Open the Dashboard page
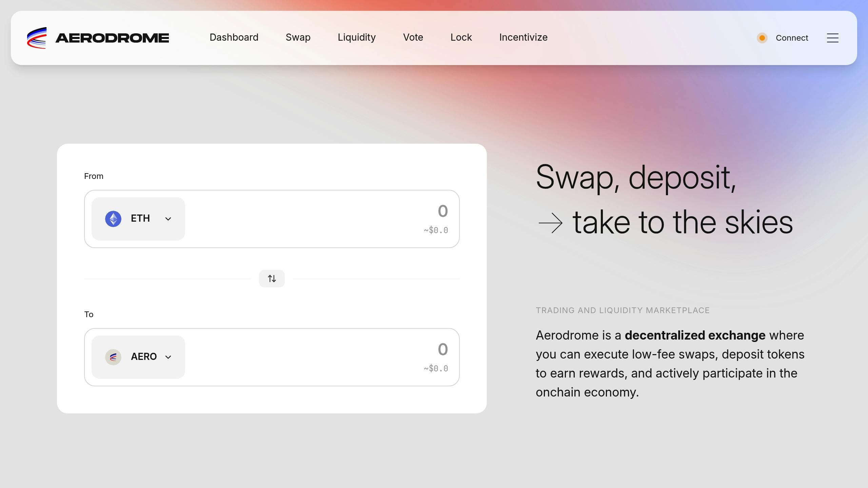 pos(234,37)
